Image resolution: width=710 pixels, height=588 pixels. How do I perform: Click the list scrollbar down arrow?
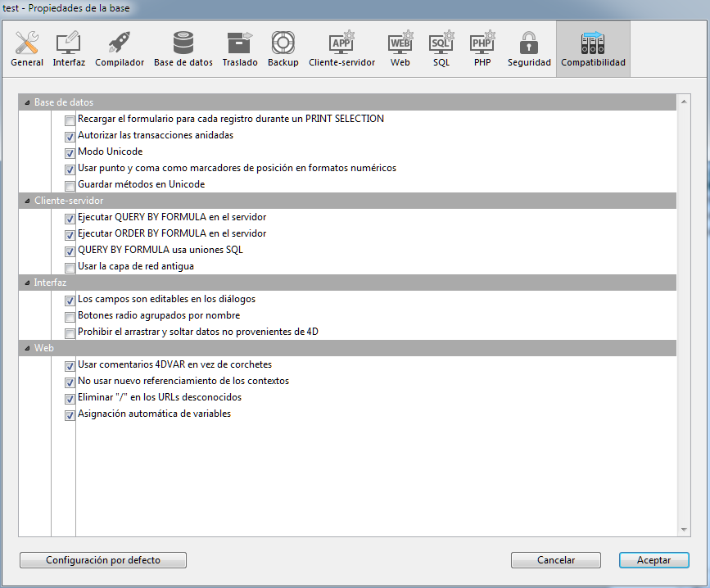pos(684,529)
